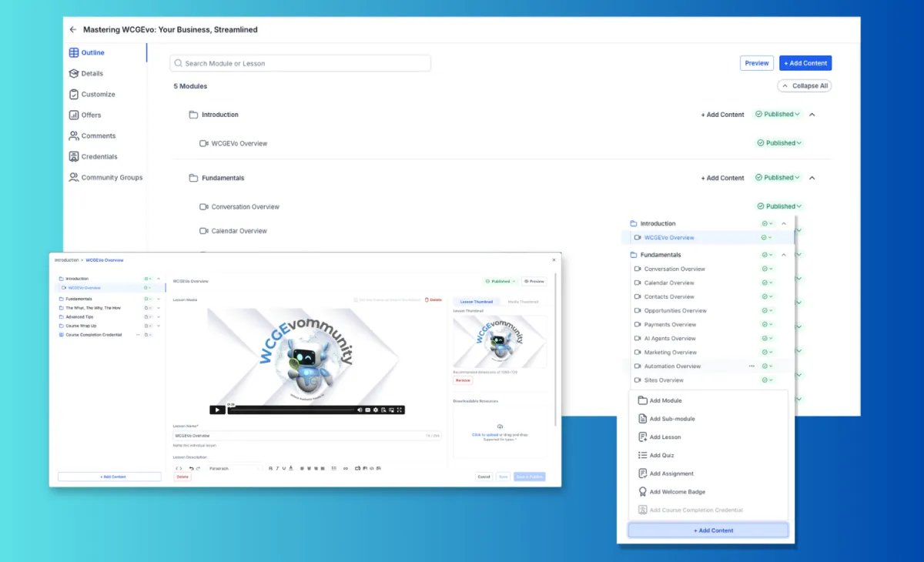Open Community Groups in the course sidebar
924x562 pixels.
click(x=105, y=177)
